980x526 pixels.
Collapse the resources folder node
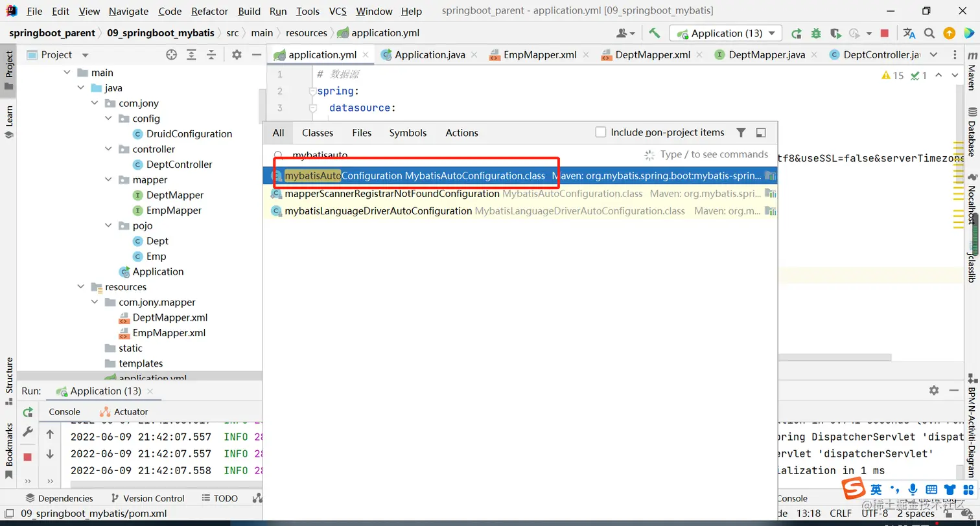point(81,287)
